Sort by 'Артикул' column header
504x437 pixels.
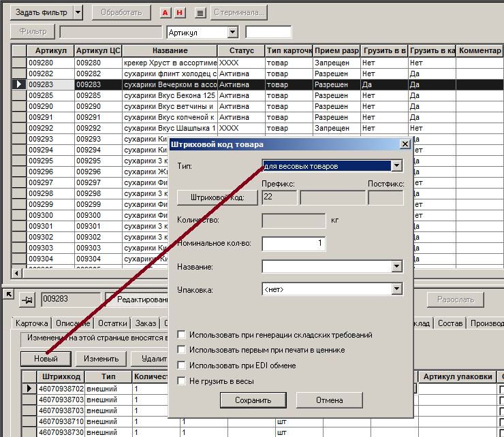coord(50,50)
